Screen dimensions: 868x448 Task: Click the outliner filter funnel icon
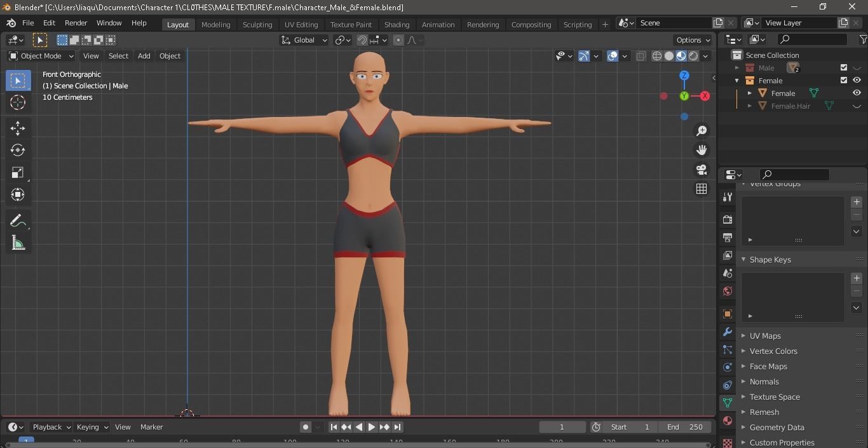click(x=863, y=39)
